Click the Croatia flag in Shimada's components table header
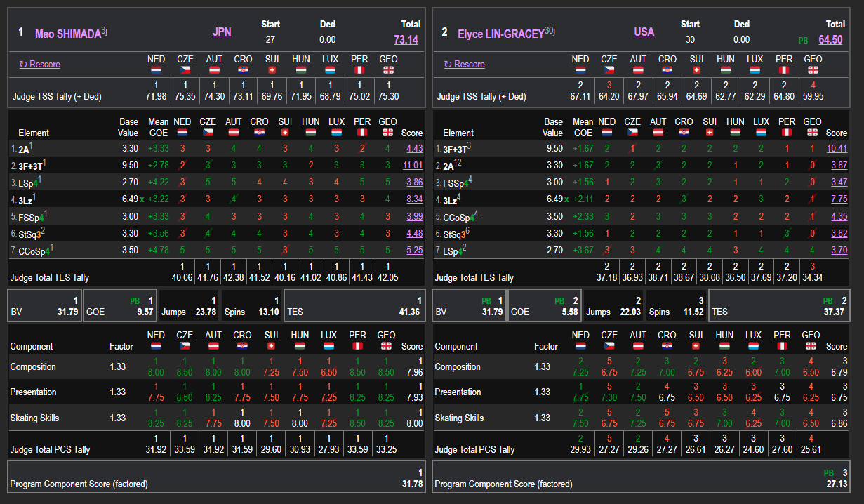The image size is (864, 504). (241, 345)
